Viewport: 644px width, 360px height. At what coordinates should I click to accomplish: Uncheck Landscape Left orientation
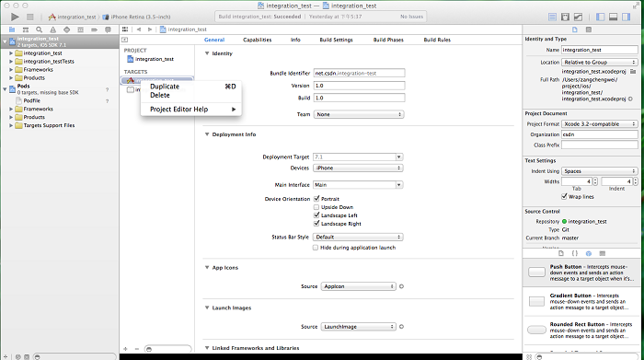(316, 215)
